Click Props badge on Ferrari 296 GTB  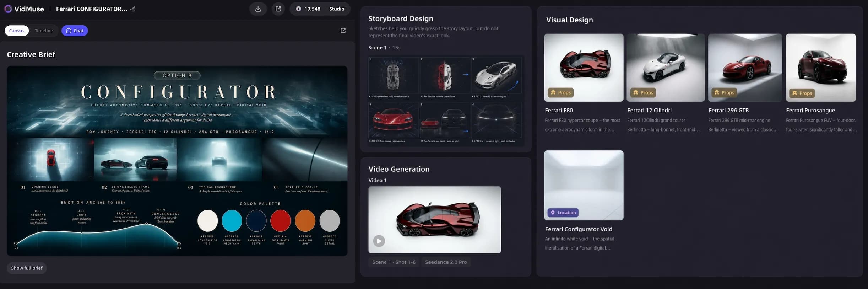(724, 92)
